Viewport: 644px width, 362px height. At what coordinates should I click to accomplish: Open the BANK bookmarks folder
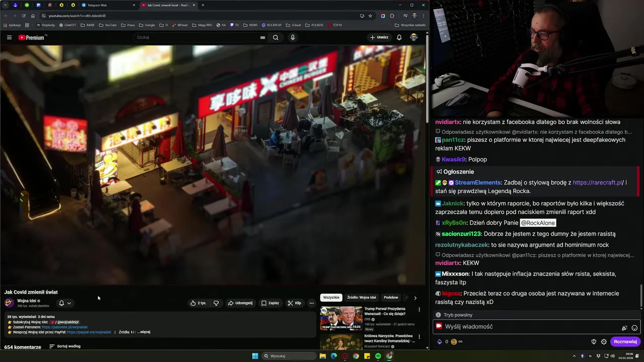click(x=88, y=25)
